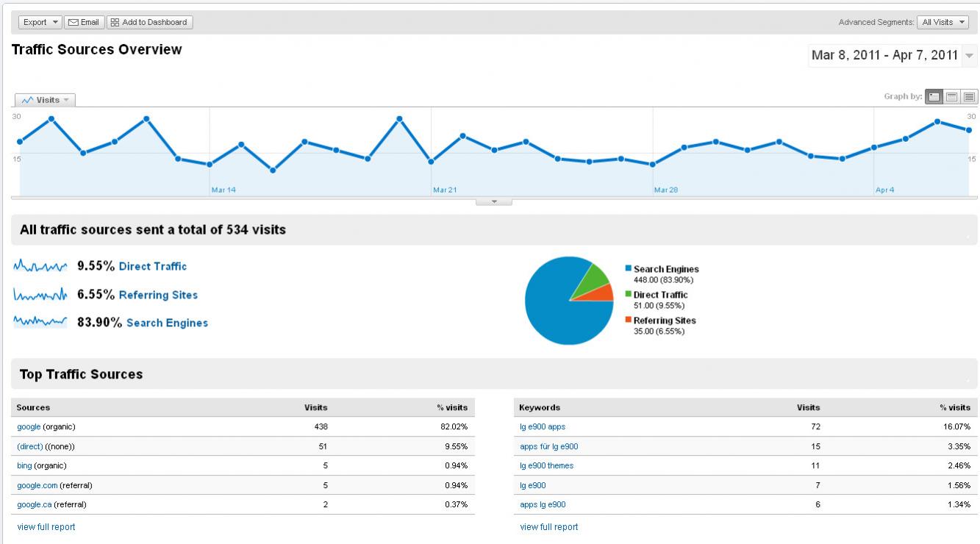The image size is (980, 544).
Task: Select the first (leftmost) Graph by icon
Action: 934,96
